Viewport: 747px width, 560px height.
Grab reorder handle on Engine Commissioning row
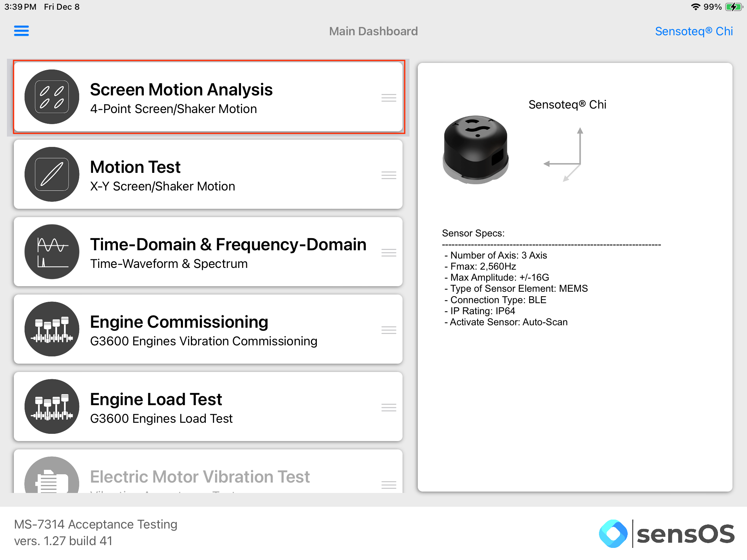pos(389,330)
